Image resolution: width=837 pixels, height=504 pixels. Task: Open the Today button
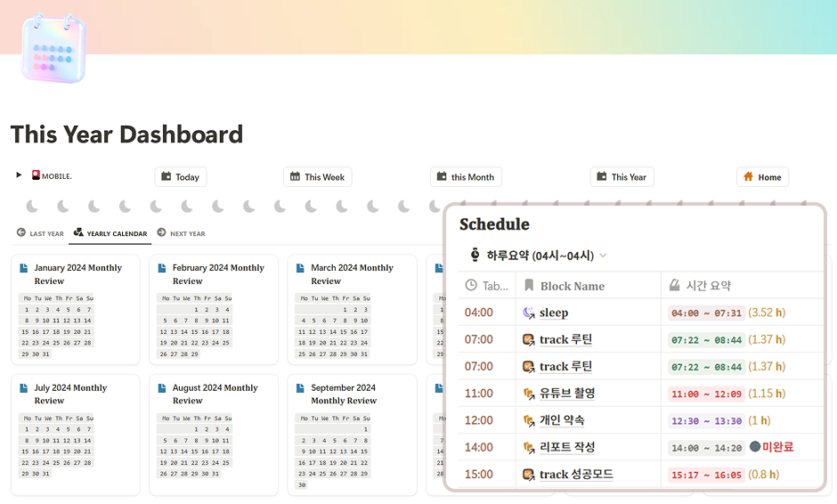tap(181, 176)
